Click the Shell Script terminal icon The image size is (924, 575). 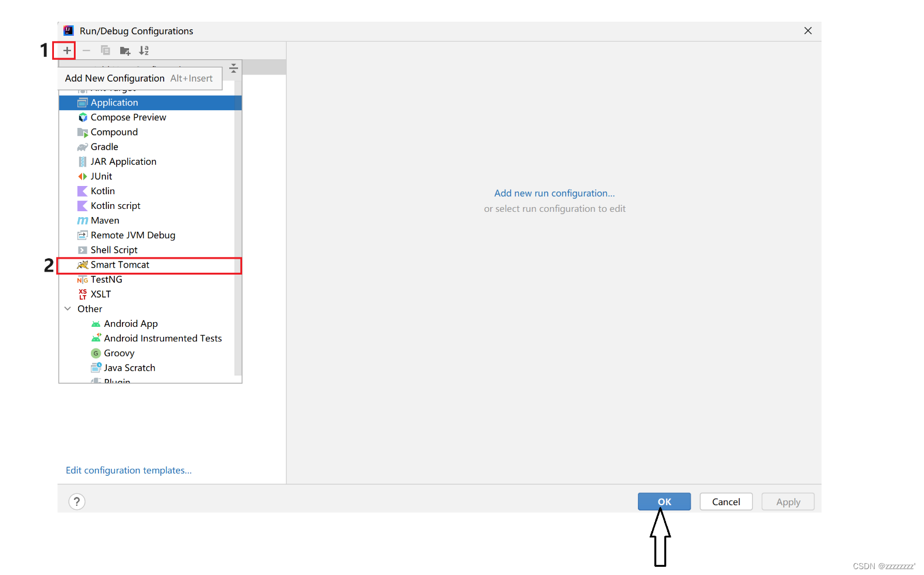pyautogui.click(x=83, y=250)
